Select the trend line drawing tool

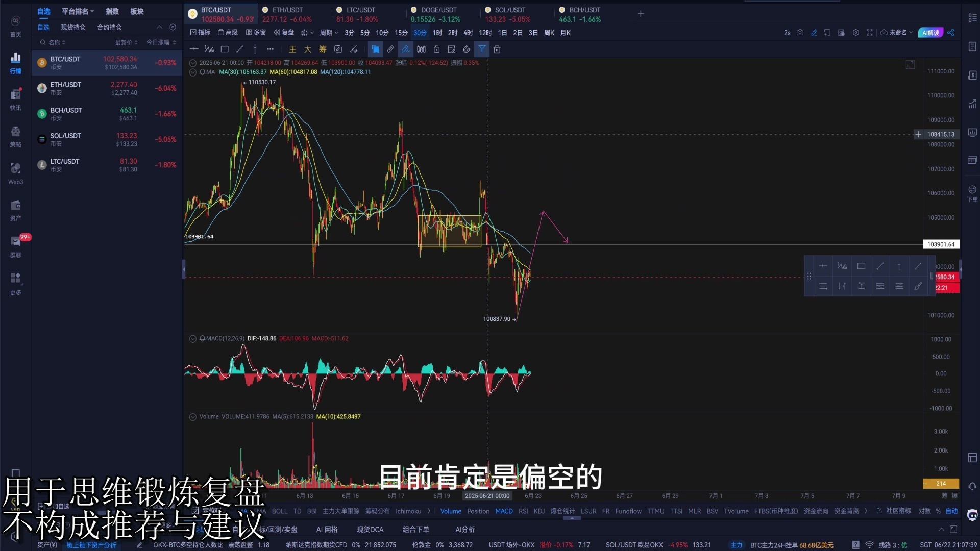240,49
